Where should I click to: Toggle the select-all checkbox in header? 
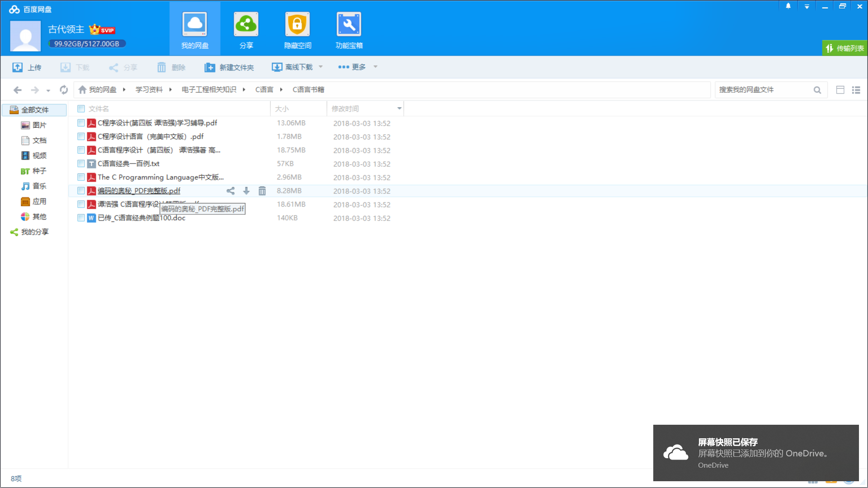(81, 108)
